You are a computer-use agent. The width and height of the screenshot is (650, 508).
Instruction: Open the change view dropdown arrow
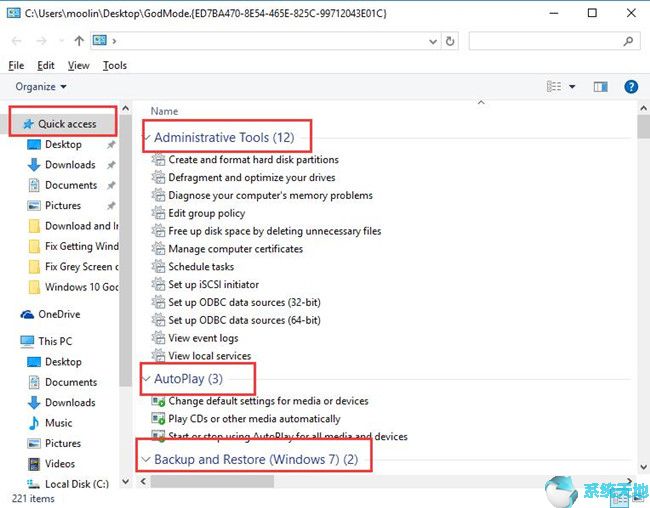click(572, 87)
